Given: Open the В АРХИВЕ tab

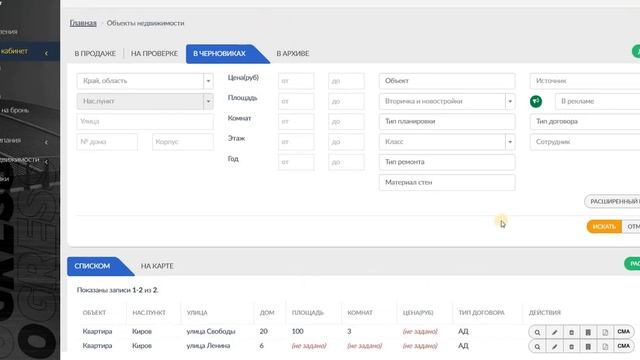Looking at the screenshot, I should point(293,53).
